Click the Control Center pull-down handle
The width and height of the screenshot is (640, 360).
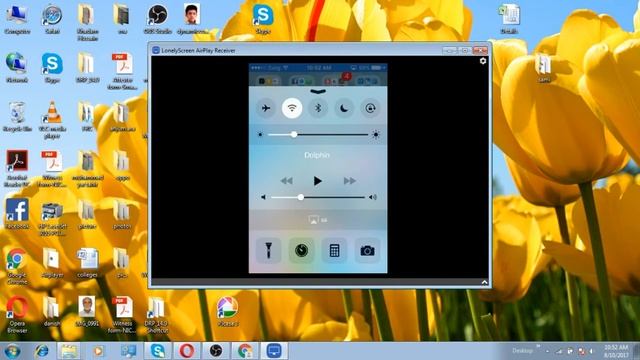318,91
